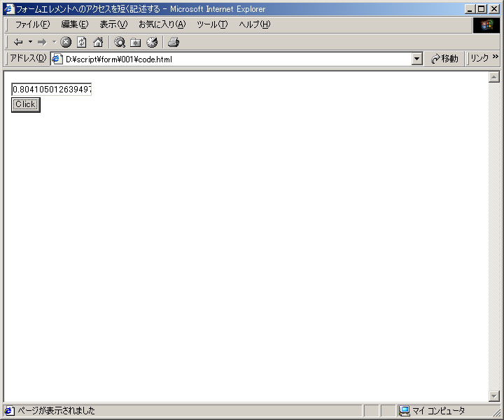Click status text ページが表示されました
Screen dimensions: 504x420
pos(56,411)
